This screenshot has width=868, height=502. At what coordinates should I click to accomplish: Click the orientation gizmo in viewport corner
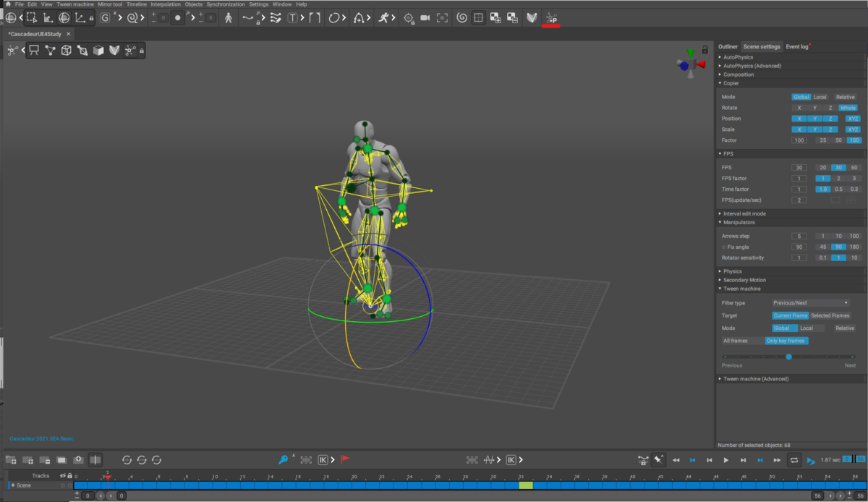691,63
